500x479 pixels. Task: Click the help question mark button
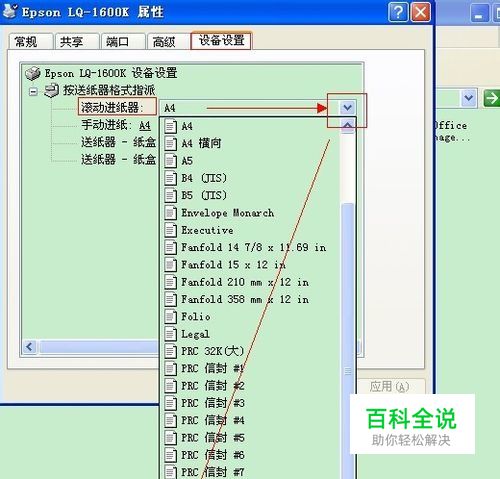(x=398, y=13)
